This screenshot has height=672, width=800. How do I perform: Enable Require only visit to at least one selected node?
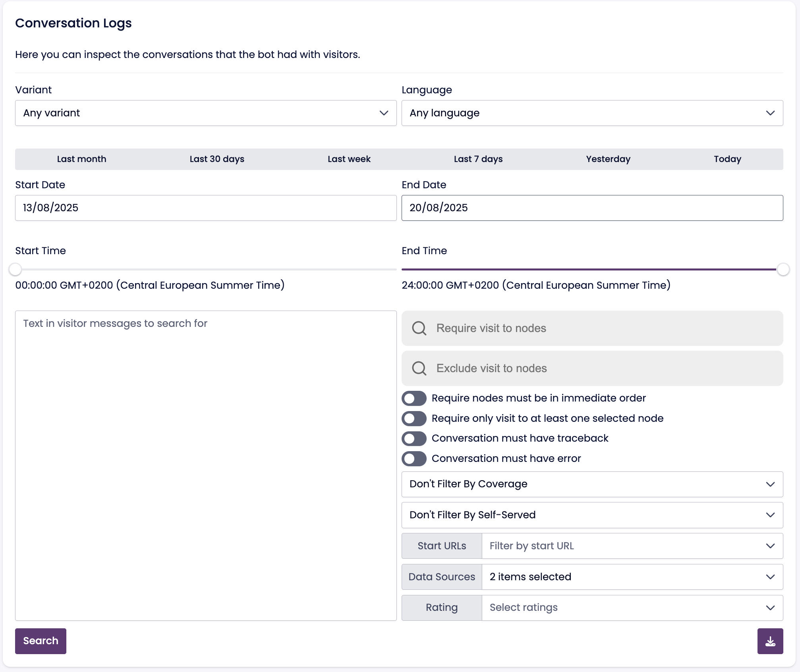click(414, 418)
